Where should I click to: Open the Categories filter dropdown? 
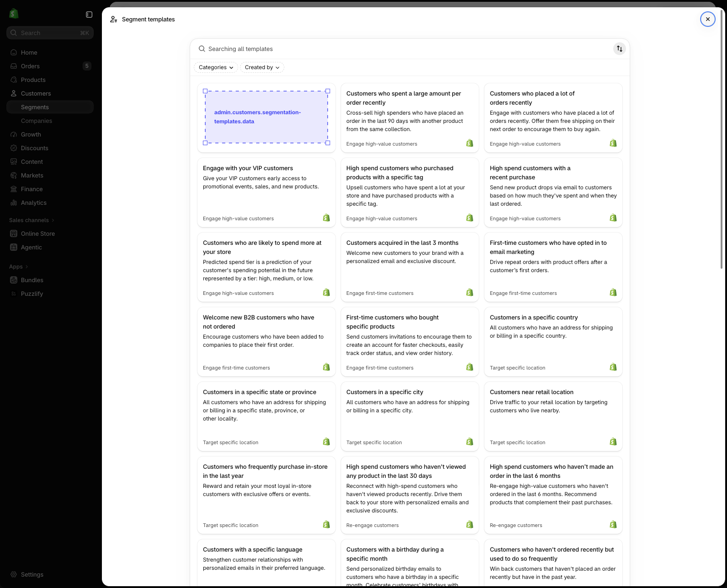click(216, 67)
